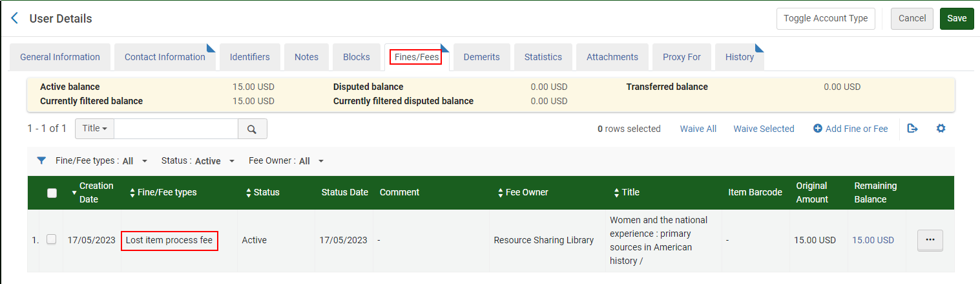Open the table settings gear icon
The image size is (980, 284).
941,129
